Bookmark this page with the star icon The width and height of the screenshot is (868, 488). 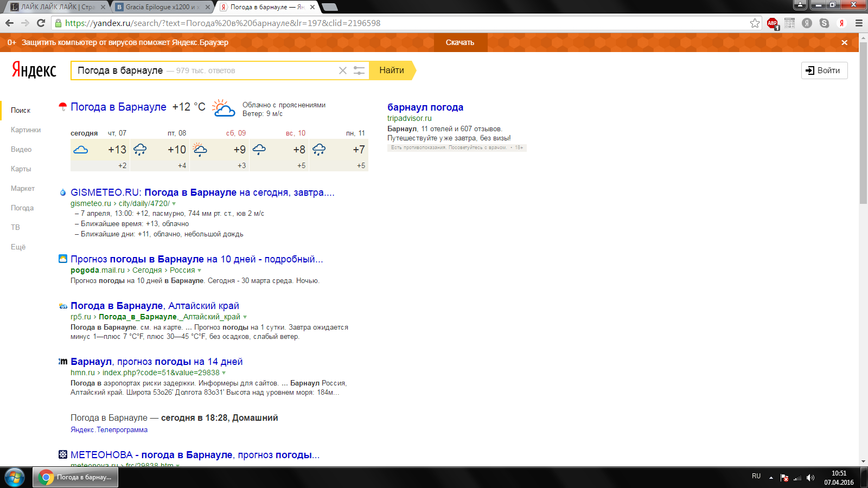click(x=755, y=23)
